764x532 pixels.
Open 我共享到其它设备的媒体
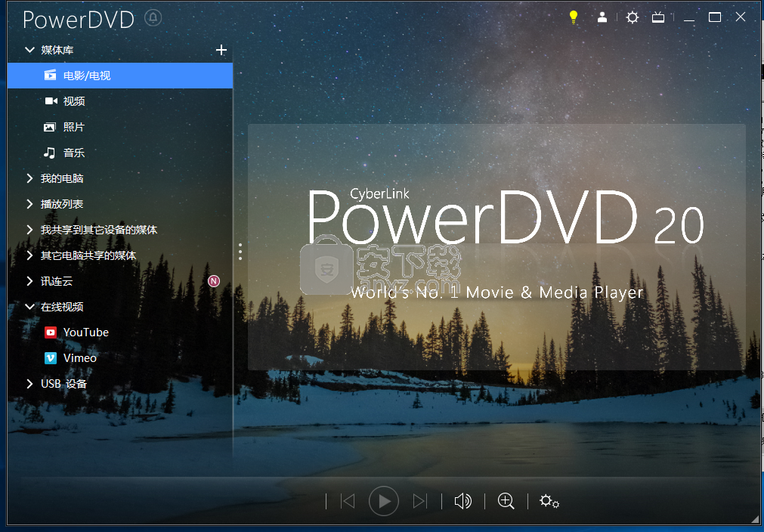[98, 229]
